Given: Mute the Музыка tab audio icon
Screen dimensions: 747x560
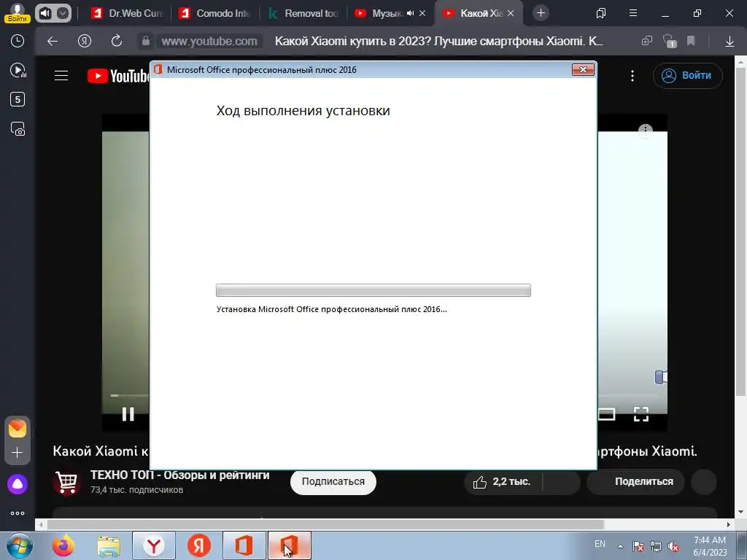Looking at the screenshot, I should (x=410, y=13).
